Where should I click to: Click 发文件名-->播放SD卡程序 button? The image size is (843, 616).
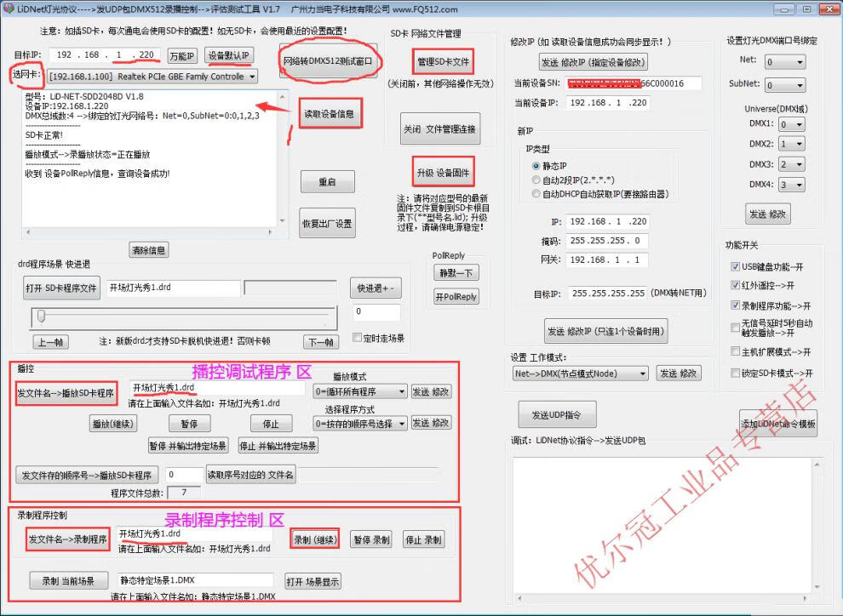(x=66, y=393)
